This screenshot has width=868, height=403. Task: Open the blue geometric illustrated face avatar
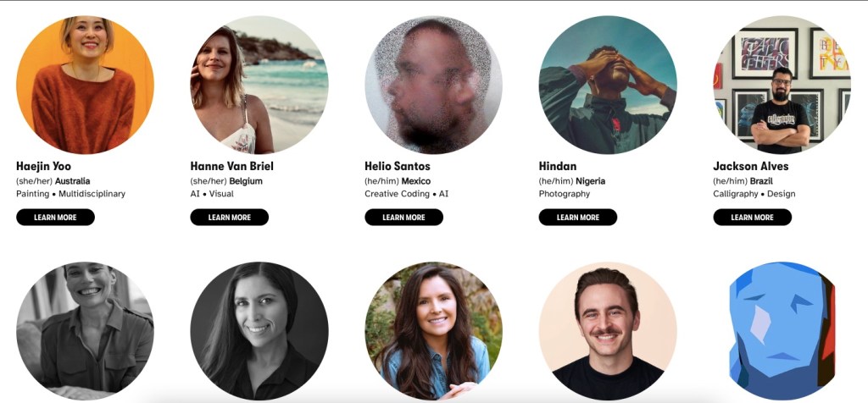pos(782,330)
